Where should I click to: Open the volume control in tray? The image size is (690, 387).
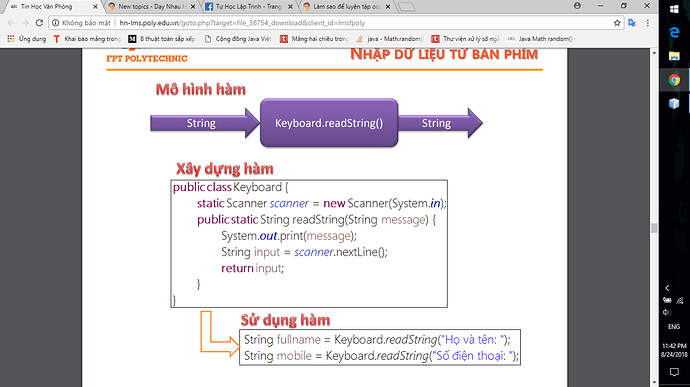[667, 312]
